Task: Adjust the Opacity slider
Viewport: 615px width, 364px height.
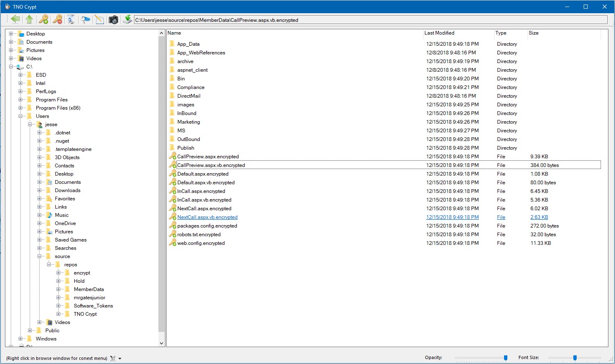Action: pyautogui.click(x=505, y=358)
